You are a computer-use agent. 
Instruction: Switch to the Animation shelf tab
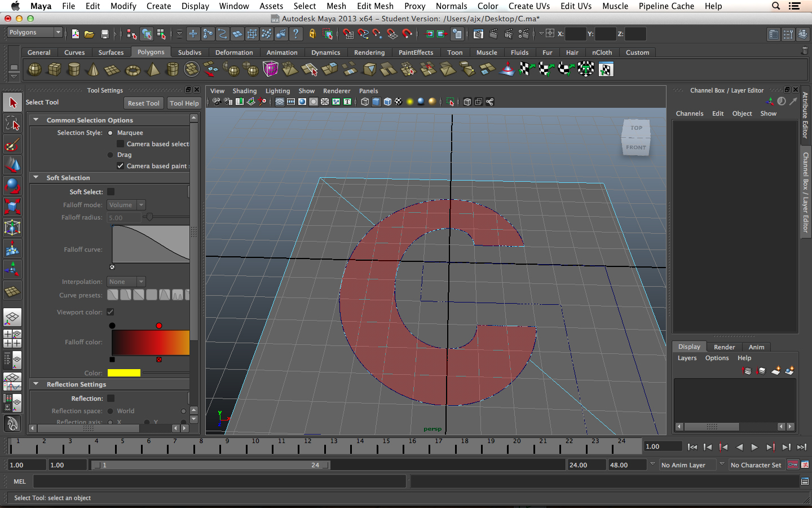(282, 52)
